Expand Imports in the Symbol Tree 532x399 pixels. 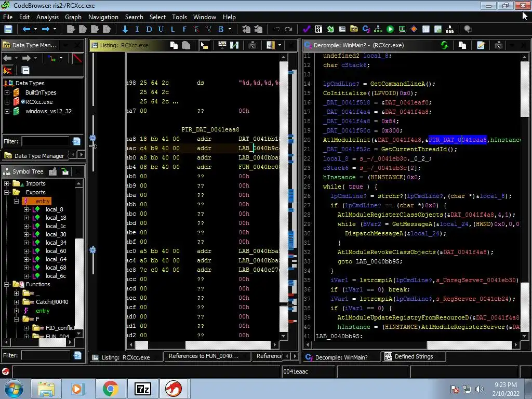click(x=6, y=183)
